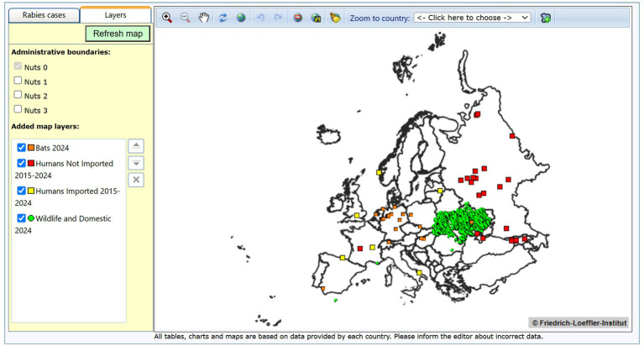
Task: Open the Zoom to country dropdown
Action: click(473, 18)
